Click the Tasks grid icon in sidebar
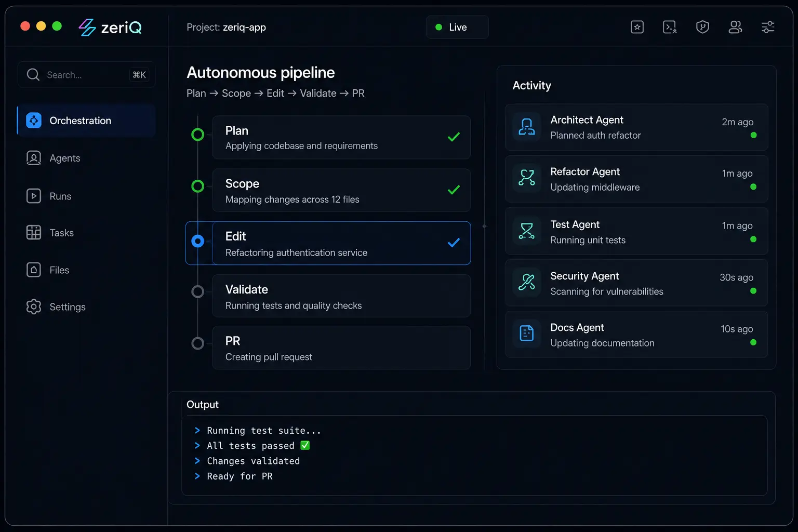 (34, 233)
